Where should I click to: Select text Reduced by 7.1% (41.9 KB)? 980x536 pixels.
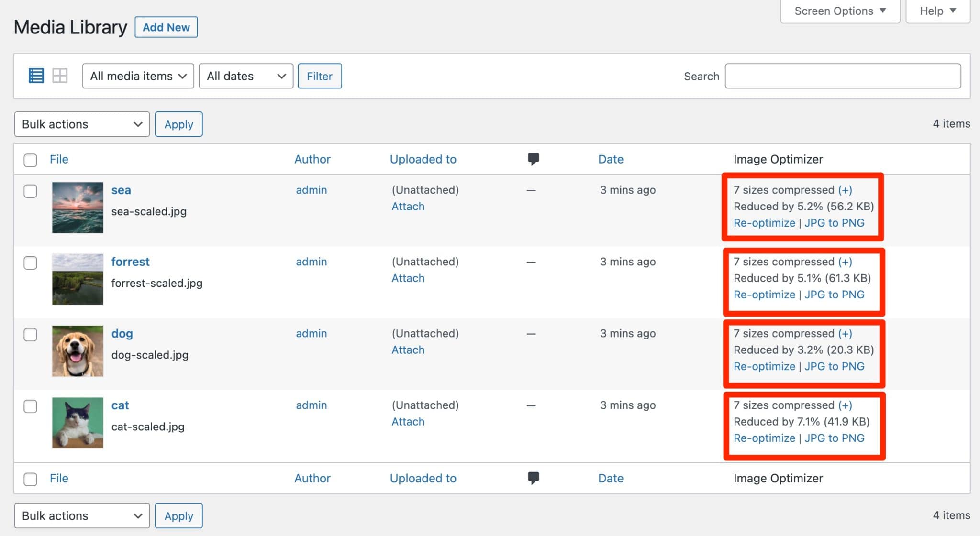tap(802, 421)
